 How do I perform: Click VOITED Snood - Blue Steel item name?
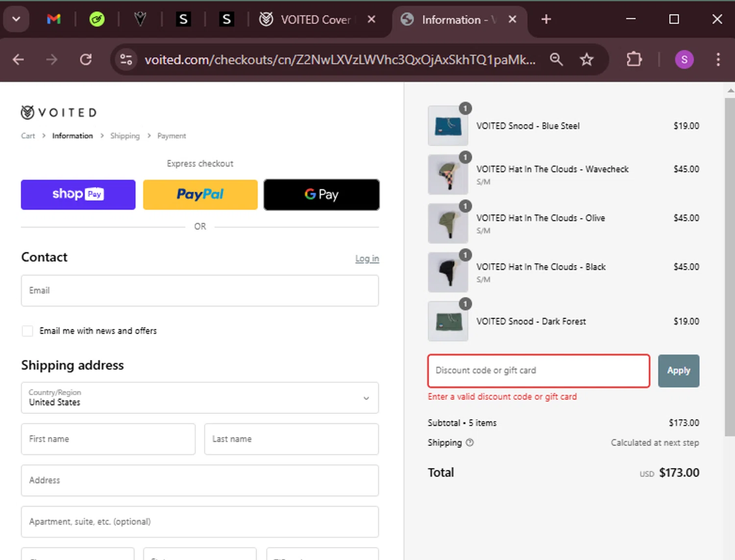[x=528, y=126]
